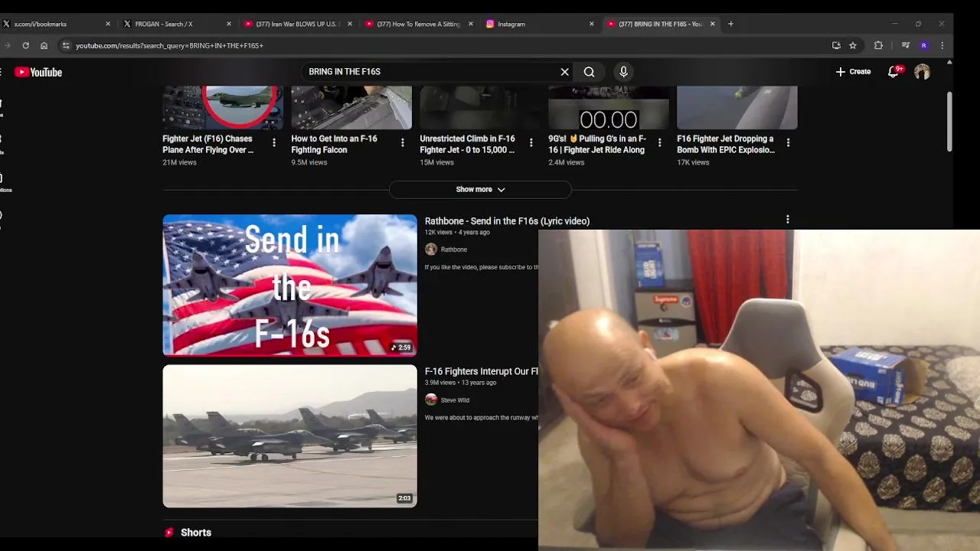Screen dimensions: 980x551
Task: Click the install app icon in address bar
Action: pos(836,45)
